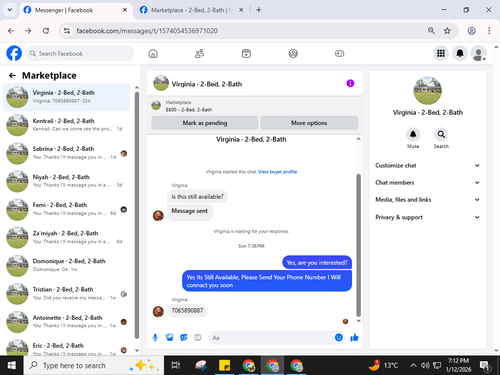Click the chat list vertical scrollbar
500x375 pixels.
click(137, 215)
